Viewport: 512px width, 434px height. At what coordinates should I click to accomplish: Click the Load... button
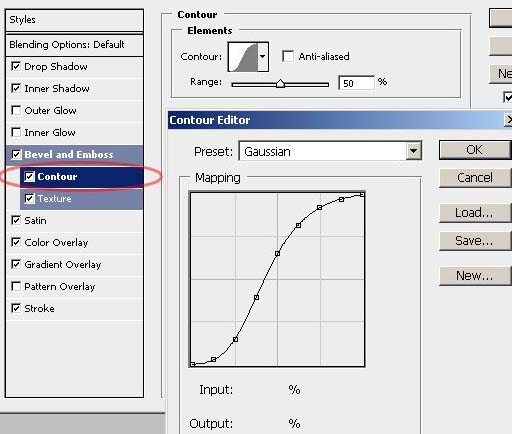(x=475, y=213)
